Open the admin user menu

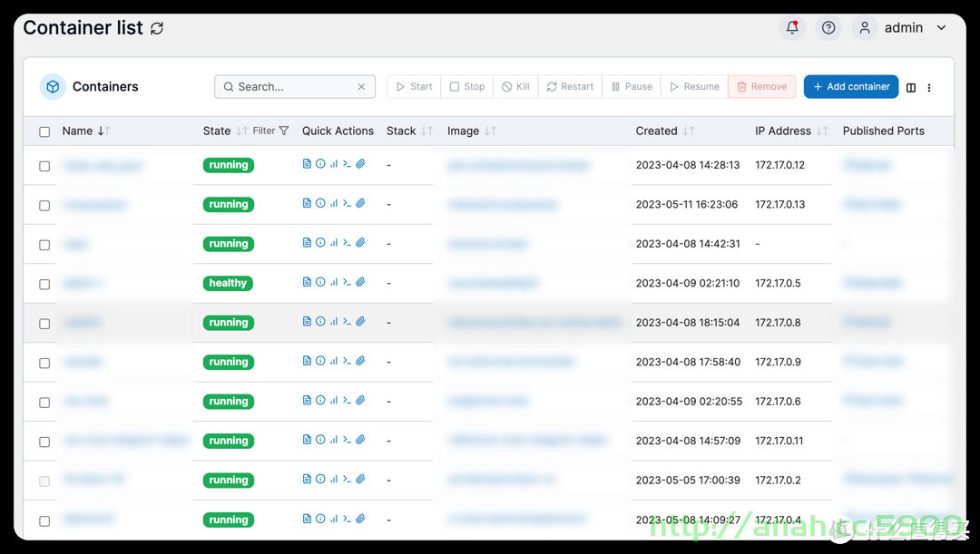[x=903, y=27]
